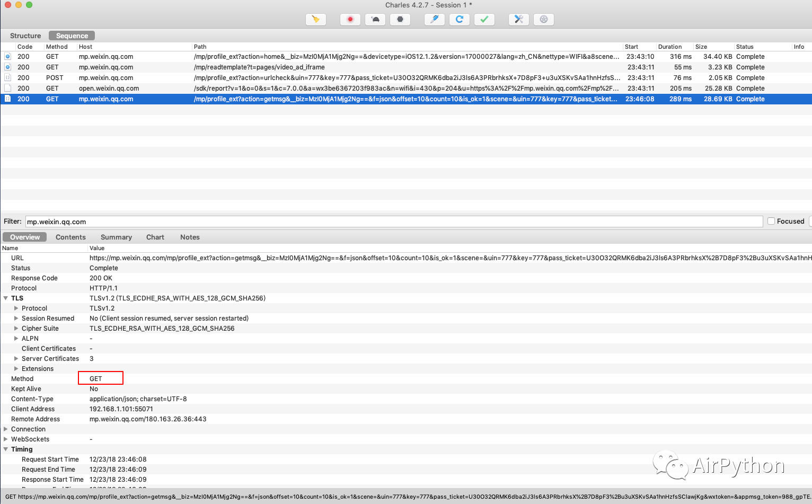812x504 pixels.
Task: Open Tools with the wrench icon
Action: pyautogui.click(x=519, y=20)
